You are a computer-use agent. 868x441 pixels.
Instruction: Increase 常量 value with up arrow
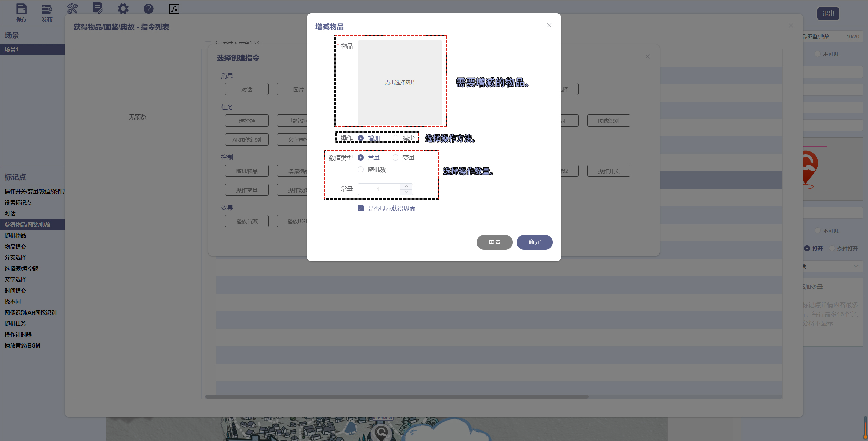point(406,186)
